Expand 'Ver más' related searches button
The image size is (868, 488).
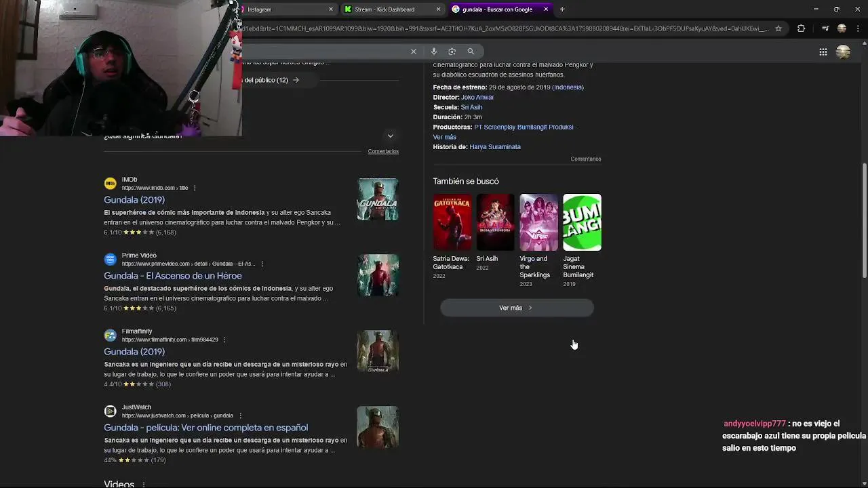point(517,308)
